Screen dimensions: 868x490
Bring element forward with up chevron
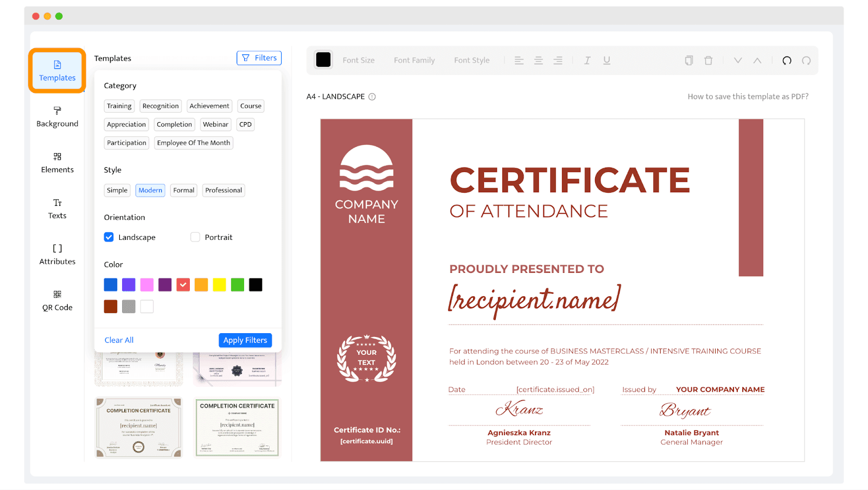coord(757,60)
